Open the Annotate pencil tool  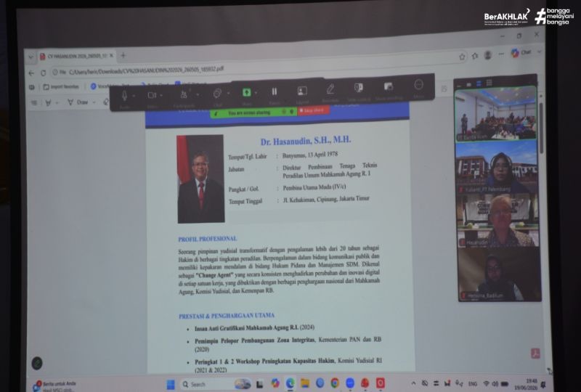[330, 89]
